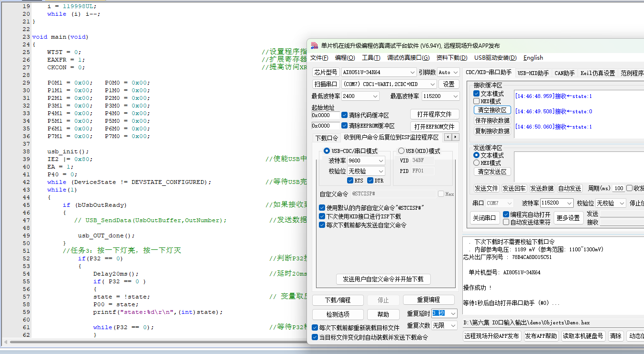Select the 收到用户命令后复位到ISP监控程序区 tab
Image resolution: width=644 pixels, height=354 pixels.
[x=391, y=137]
